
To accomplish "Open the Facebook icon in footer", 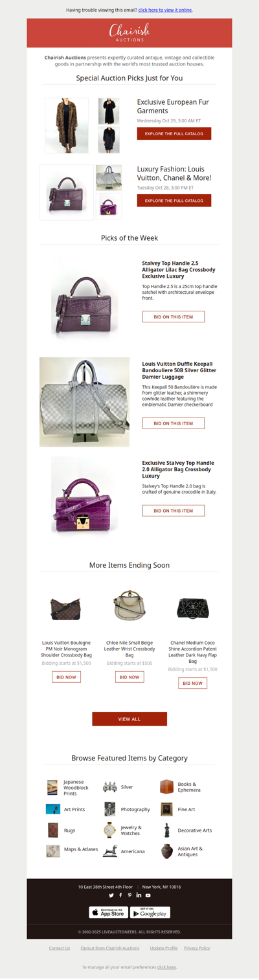I will [x=120, y=895].
